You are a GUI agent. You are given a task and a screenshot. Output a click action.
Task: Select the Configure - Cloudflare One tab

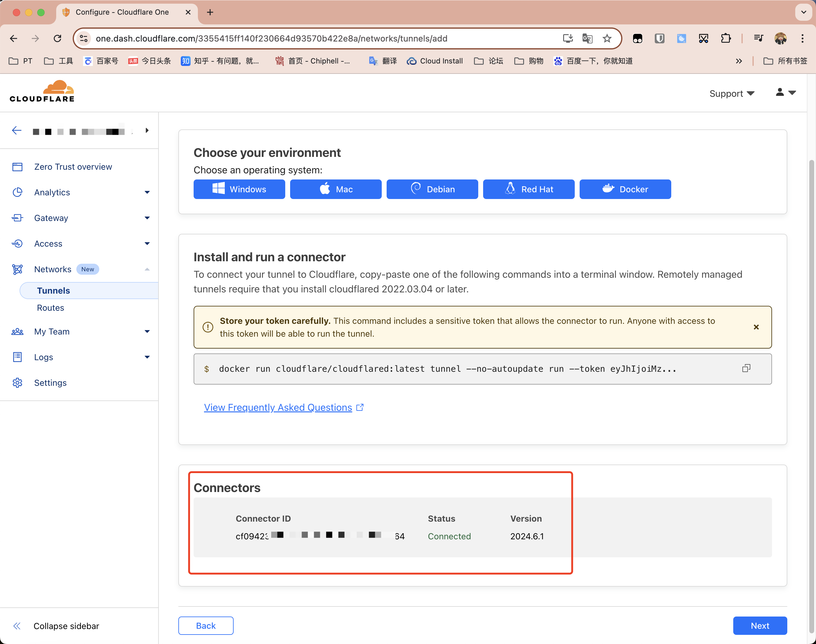point(127,13)
